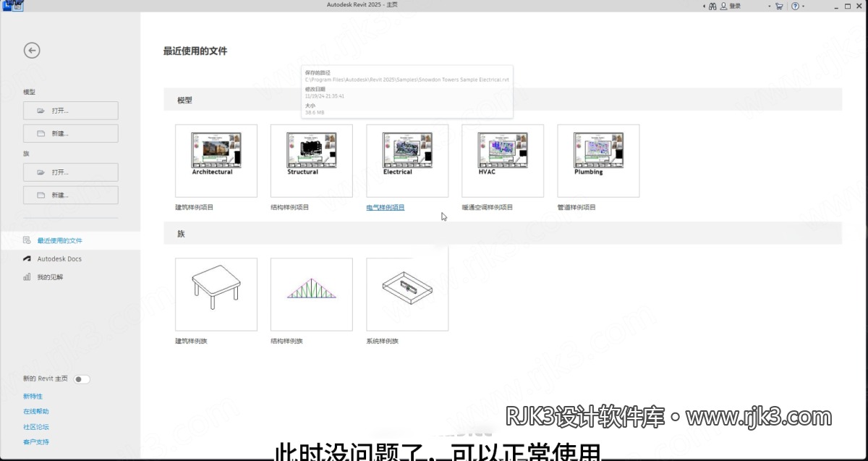Image resolution: width=868 pixels, height=461 pixels.
Task: Open the Help question mark icon
Action: click(795, 6)
